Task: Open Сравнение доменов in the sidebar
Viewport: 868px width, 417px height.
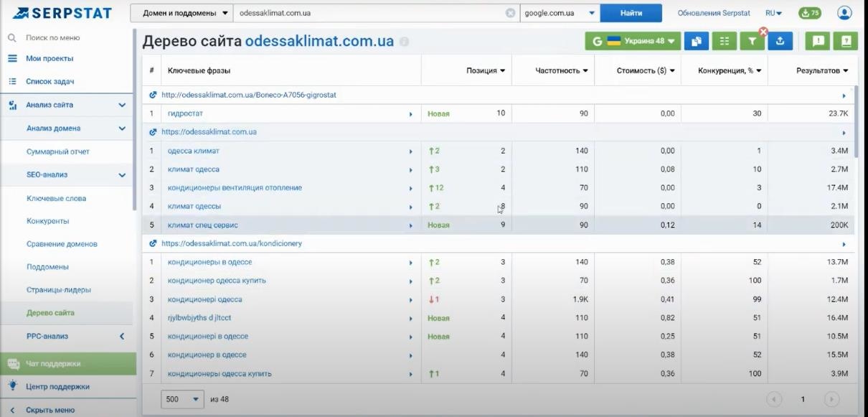Action: [62, 244]
